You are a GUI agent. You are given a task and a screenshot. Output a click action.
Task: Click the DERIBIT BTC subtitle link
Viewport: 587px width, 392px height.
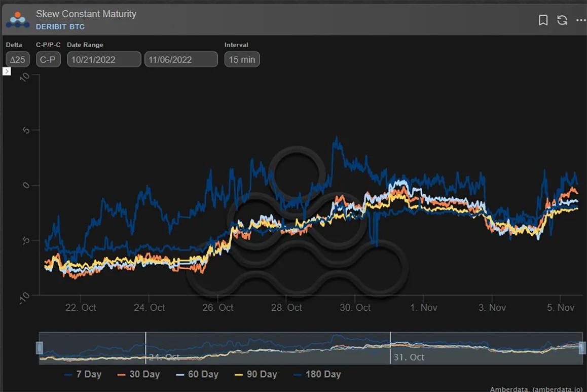(60, 26)
